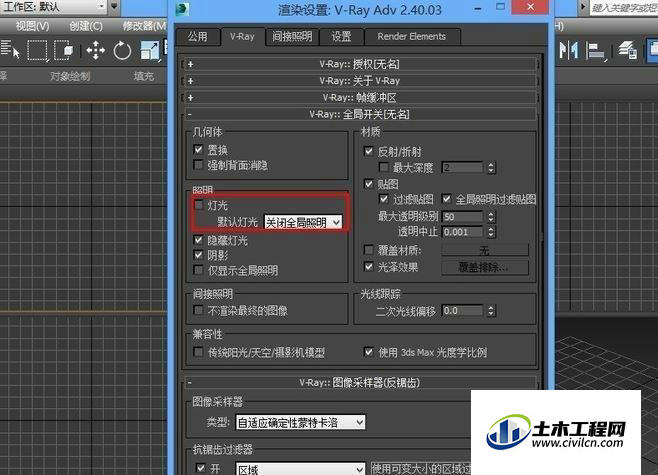Expand the V-Ray:: 关于 V-Ray rollout
The image size is (658, 475).
pyautogui.click(x=359, y=81)
